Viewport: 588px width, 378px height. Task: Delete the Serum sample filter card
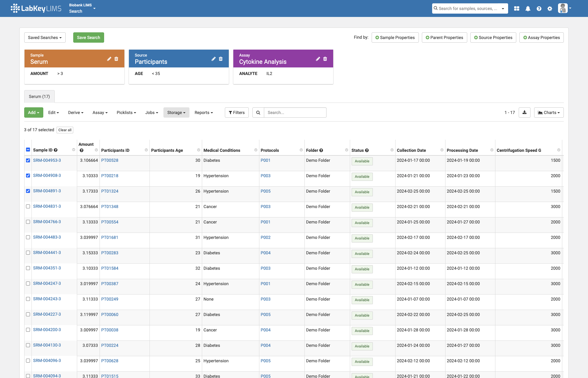[116, 59]
